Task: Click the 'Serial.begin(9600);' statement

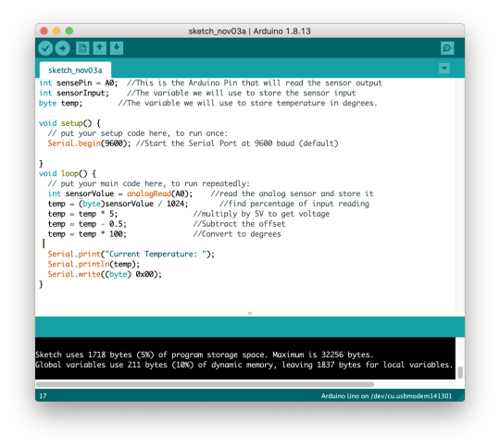Action: [x=89, y=143]
